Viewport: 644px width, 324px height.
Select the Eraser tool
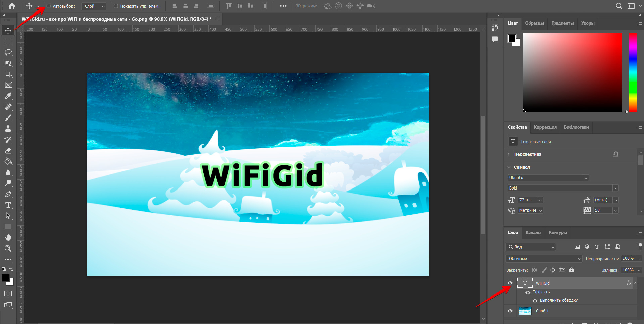(x=8, y=151)
